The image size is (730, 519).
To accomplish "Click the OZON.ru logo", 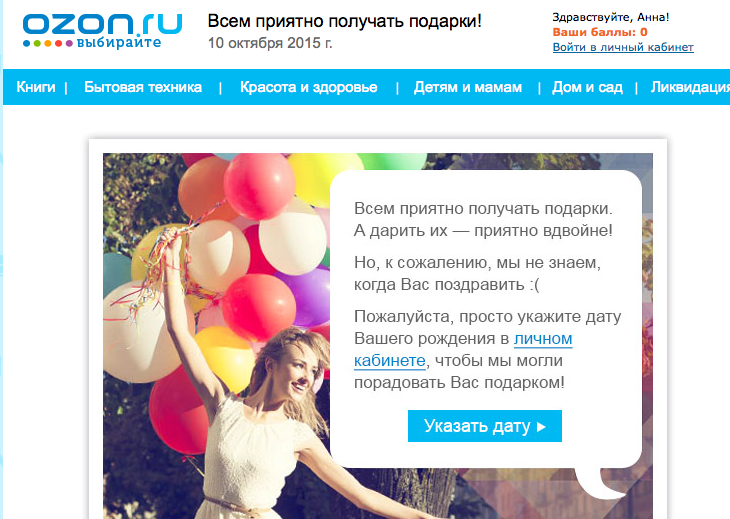I will [102, 31].
